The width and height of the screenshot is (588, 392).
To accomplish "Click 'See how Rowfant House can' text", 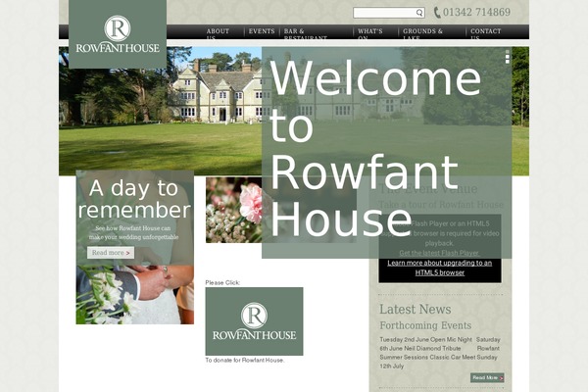I will pos(132,228).
